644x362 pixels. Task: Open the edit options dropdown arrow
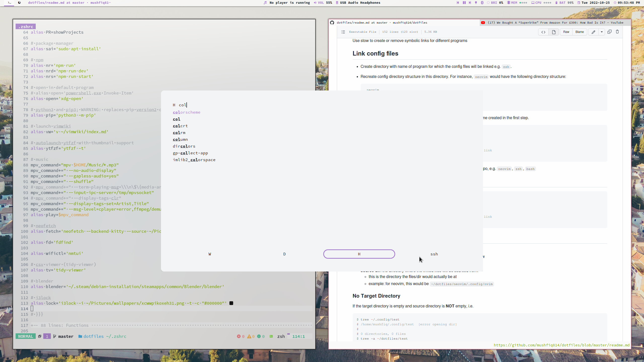click(602, 32)
